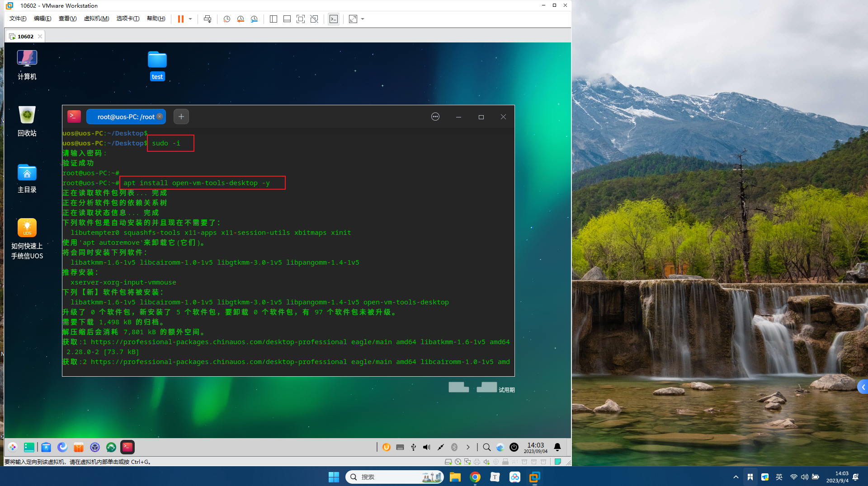Take a snapshot of this virtual machine

coord(227,19)
